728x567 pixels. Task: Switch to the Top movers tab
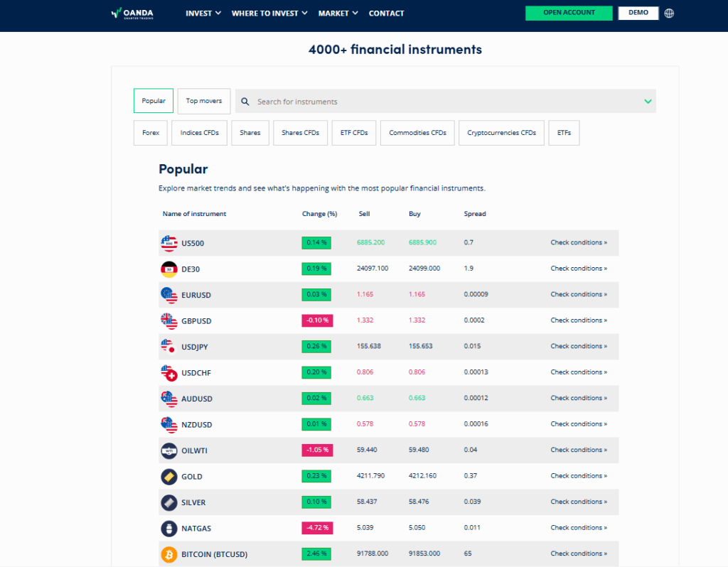pos(204,101)
